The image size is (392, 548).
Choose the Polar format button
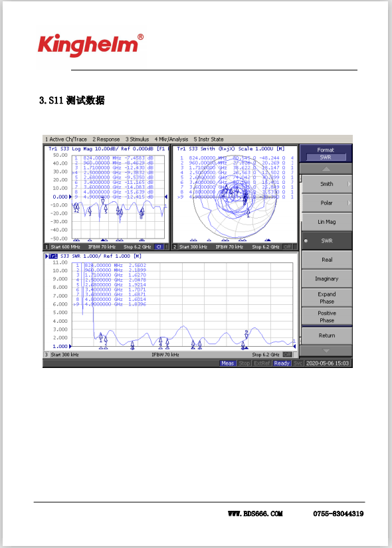pyautogui.click(x=327, y=203)
